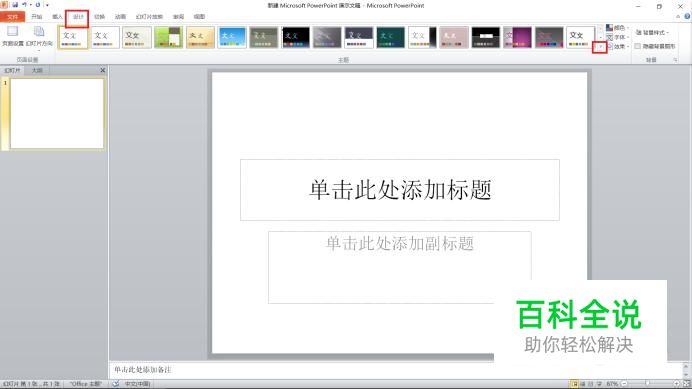Switch to the 动画 (Animations) ribbon tab
The image size is (692, 389).
120,17
